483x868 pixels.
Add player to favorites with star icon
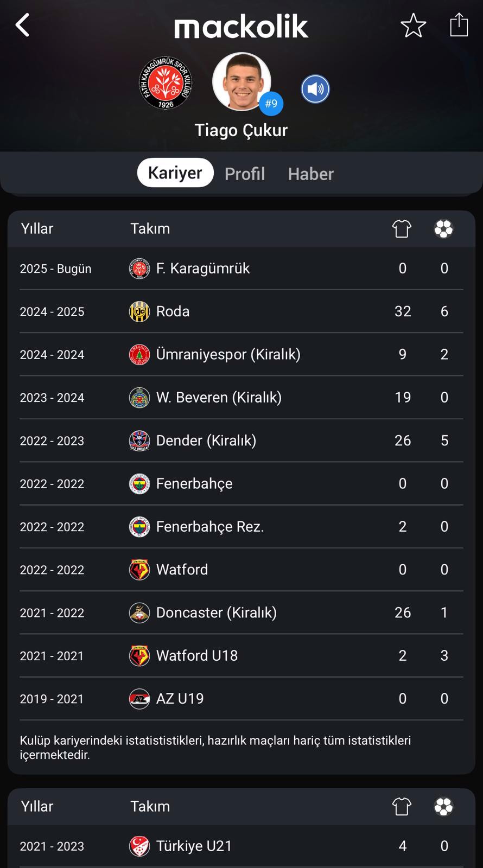(413, 25)
